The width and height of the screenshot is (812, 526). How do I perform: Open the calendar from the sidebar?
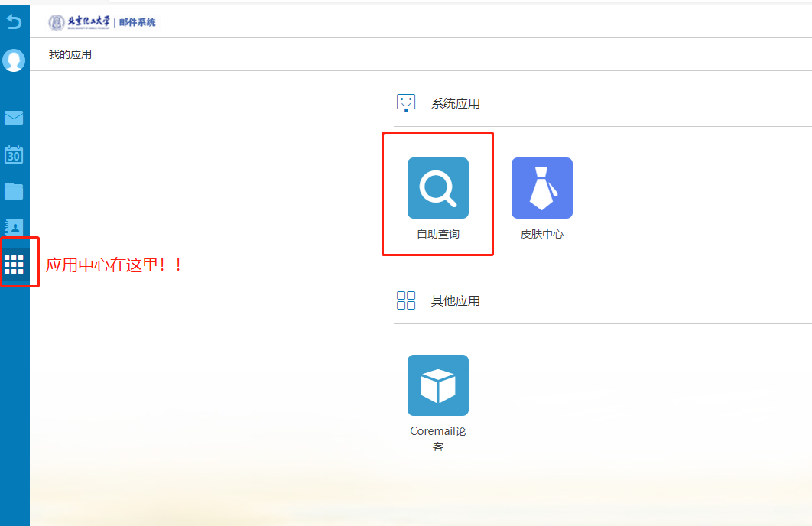point(14,154)
